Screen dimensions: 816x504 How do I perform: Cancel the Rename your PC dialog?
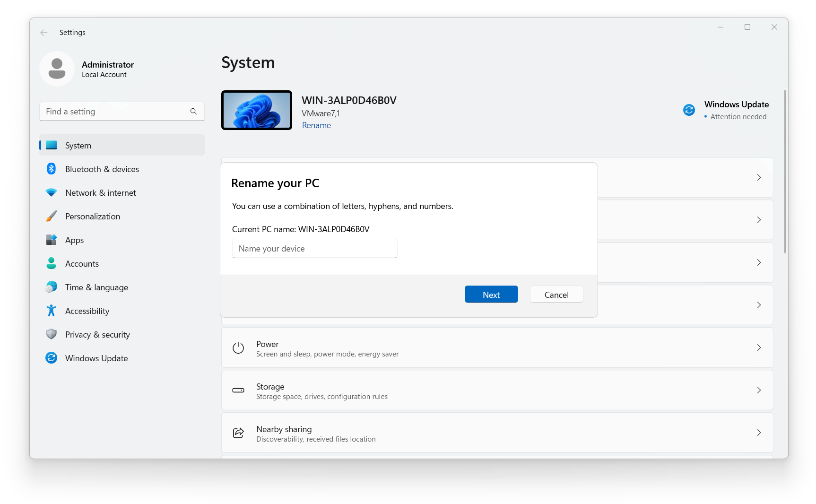556,294
